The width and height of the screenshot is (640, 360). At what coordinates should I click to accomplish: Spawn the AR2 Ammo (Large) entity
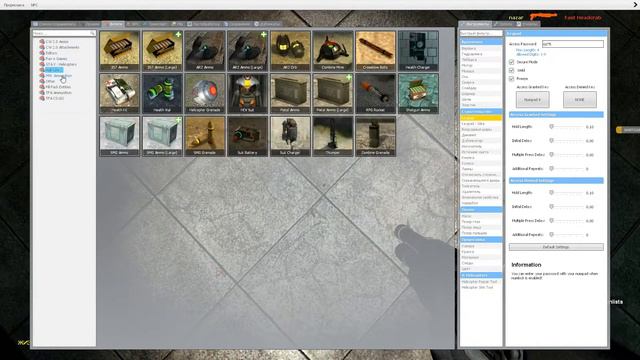click(247, 51)
